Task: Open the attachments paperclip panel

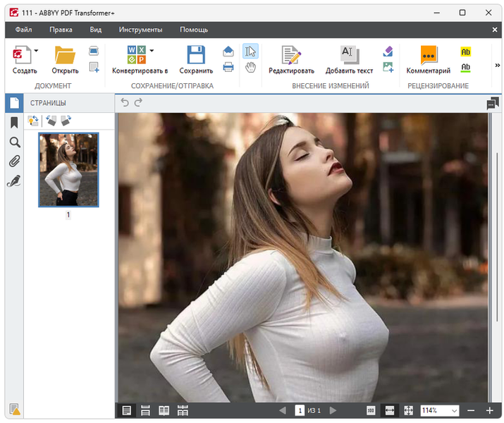Action: tap(14, 161)
